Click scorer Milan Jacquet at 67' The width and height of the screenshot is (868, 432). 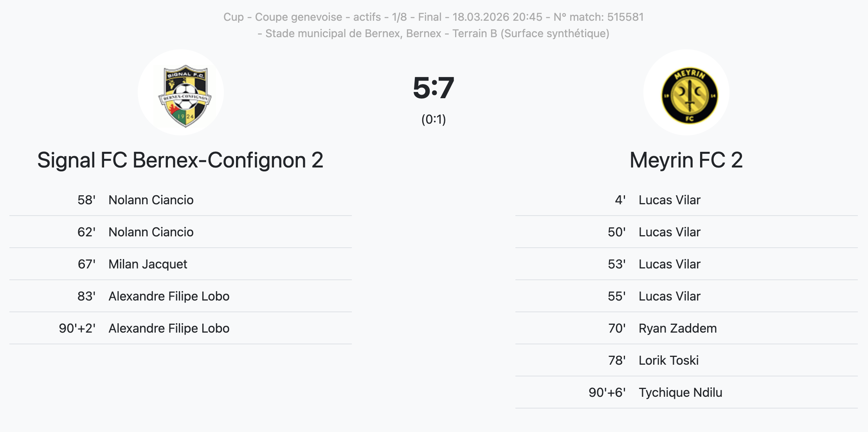pyautogui.click(x=148, y=264)
